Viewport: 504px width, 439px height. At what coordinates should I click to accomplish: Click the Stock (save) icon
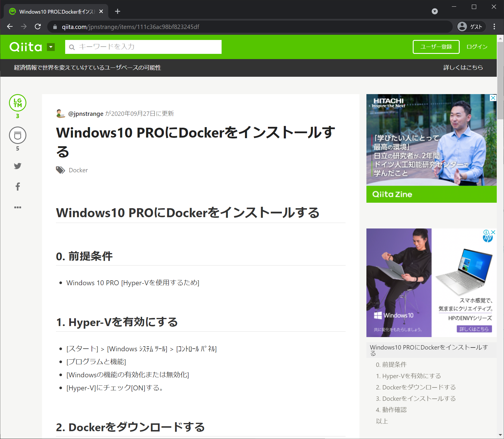point(18,135)
